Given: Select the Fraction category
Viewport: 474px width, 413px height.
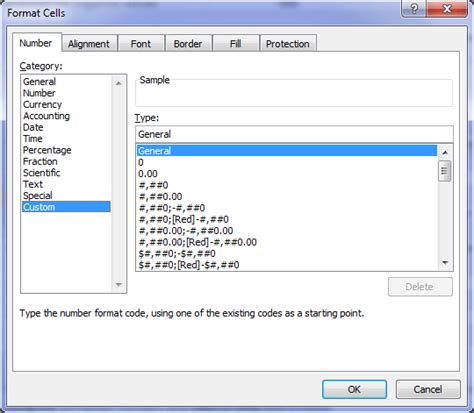Looking at the screenshot, I should 66,161.
